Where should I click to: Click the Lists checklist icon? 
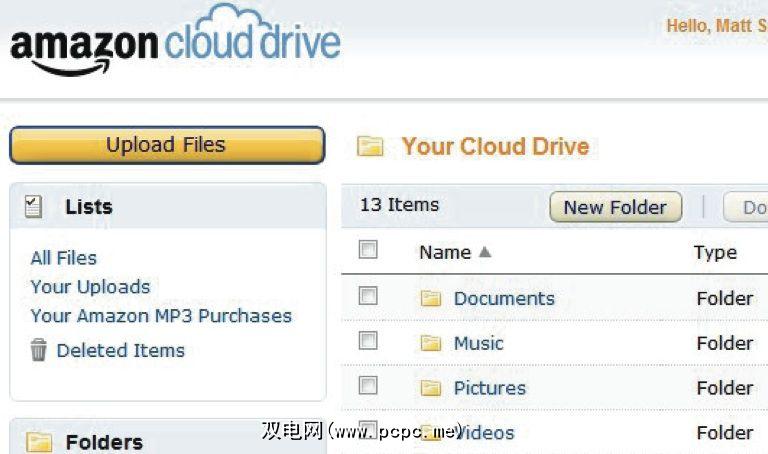(x=33, y=206)
